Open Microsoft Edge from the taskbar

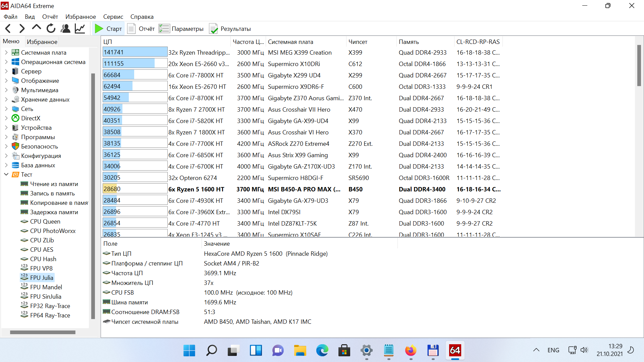(x=322, y=351)
